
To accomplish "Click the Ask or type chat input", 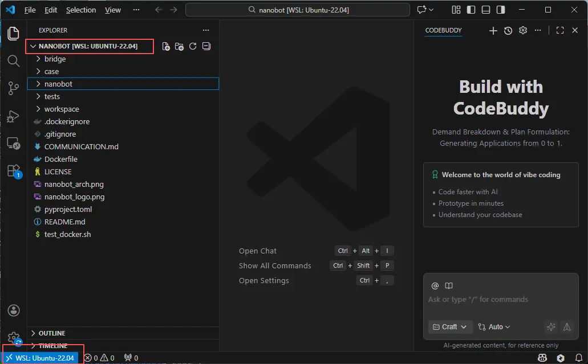I will click(501, 299).
